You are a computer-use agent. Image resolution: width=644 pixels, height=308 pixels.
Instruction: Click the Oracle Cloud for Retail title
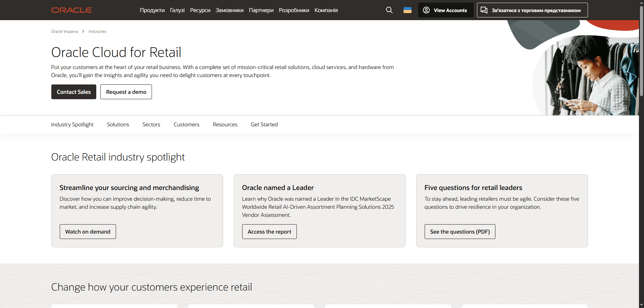pyautogui.click(x=116, y=52)
